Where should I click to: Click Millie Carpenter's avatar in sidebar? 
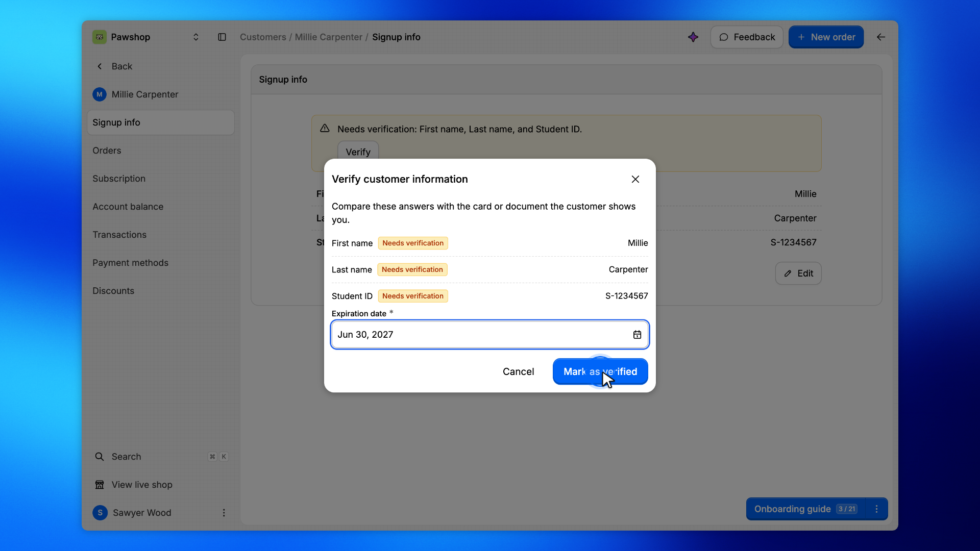point(100,94)
